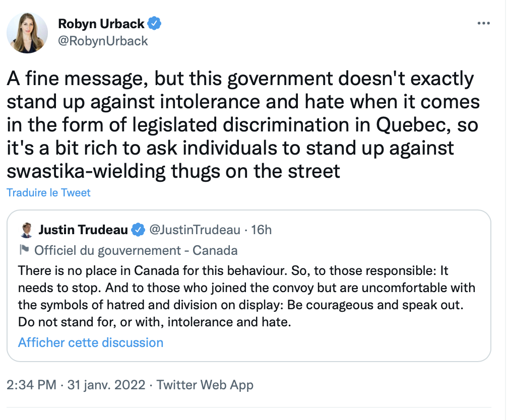Click the quoted tweet card border area

249,286
